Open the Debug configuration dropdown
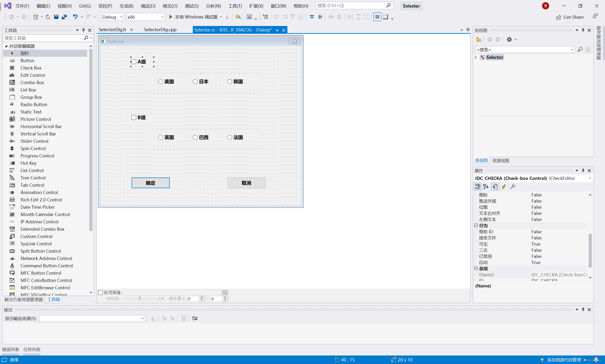 click(x=121, y=17)
